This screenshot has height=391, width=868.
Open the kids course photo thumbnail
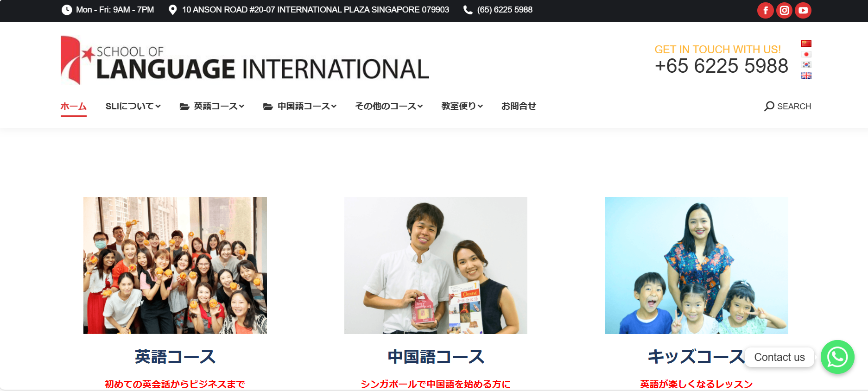696,265
